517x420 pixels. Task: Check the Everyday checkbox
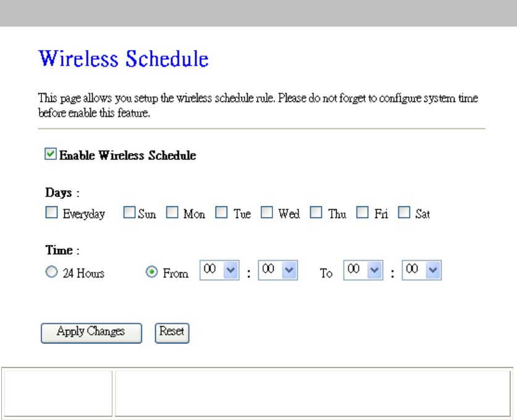point(51,212)
